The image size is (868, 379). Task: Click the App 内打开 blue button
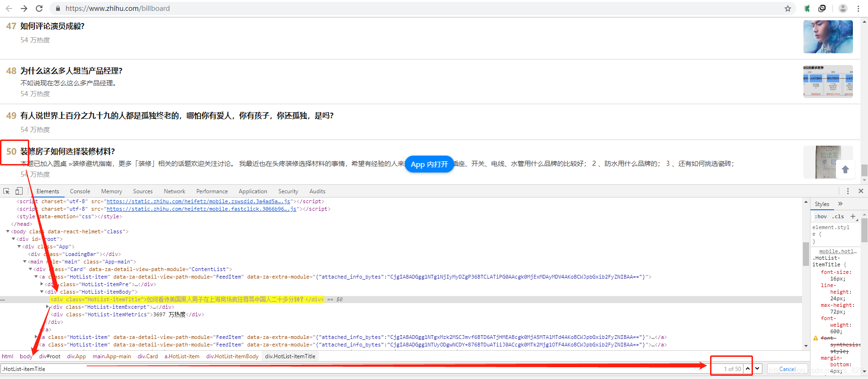tap(429, 164)
